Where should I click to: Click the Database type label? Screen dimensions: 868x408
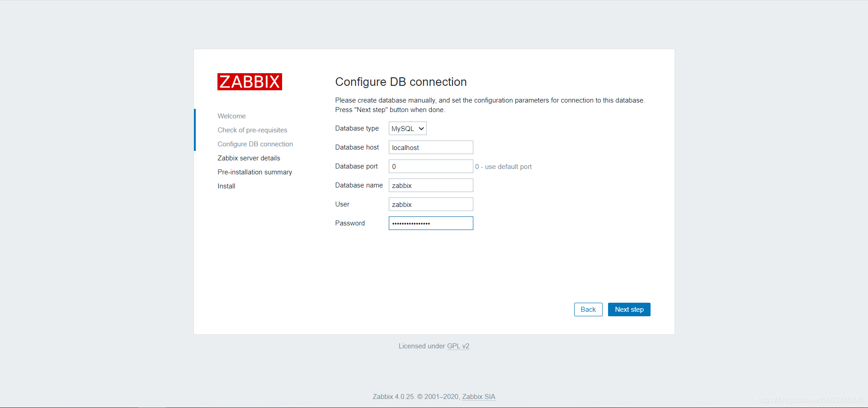tap(357, 128)
